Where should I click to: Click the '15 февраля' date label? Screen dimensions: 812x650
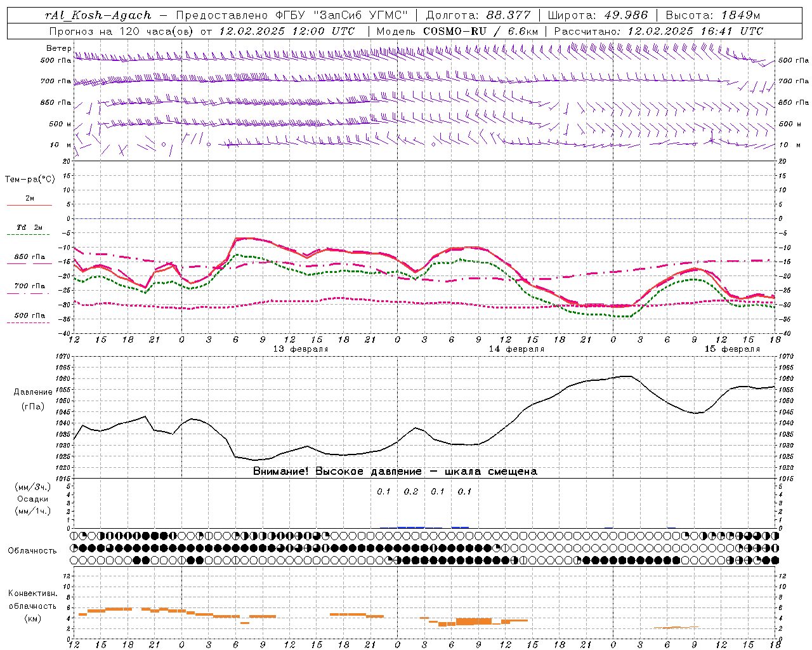click(732, 349)
